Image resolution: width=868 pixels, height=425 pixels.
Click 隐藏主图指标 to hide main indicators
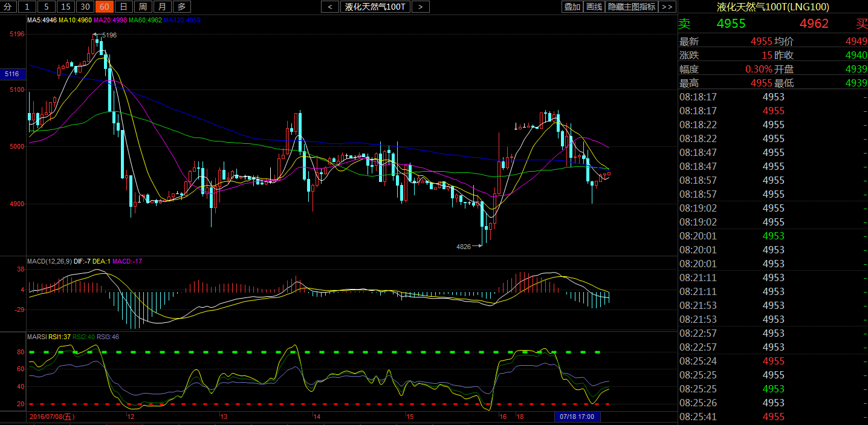tap(631, 7)
